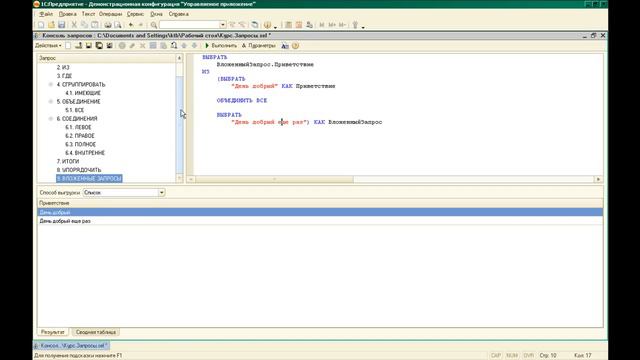Screen dimensions: 640x360
Task: Open the Действия dropdown menu
Action: point(48,46)
